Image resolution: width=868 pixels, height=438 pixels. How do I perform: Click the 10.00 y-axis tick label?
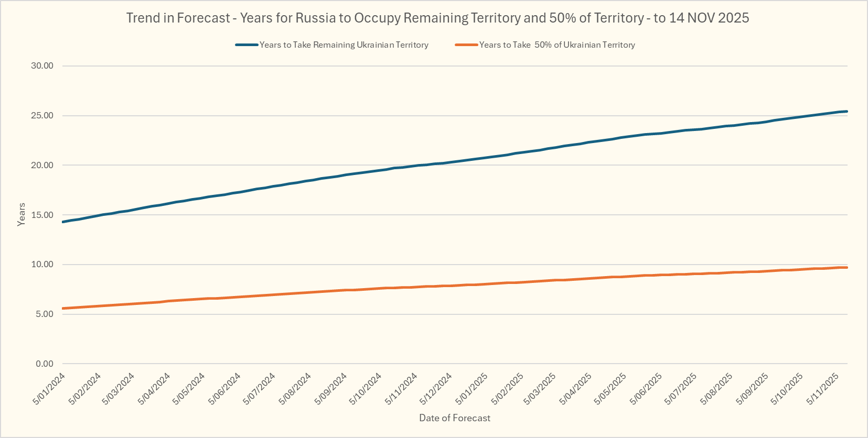coord(42,265)
